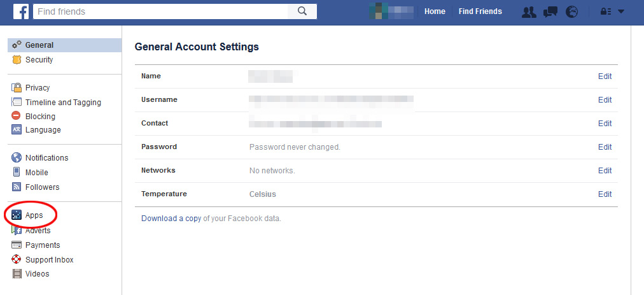The image size is (644, 295).
Task: Click the search magnifier icon
Action: pyautogui.click(x=302, y=11)
